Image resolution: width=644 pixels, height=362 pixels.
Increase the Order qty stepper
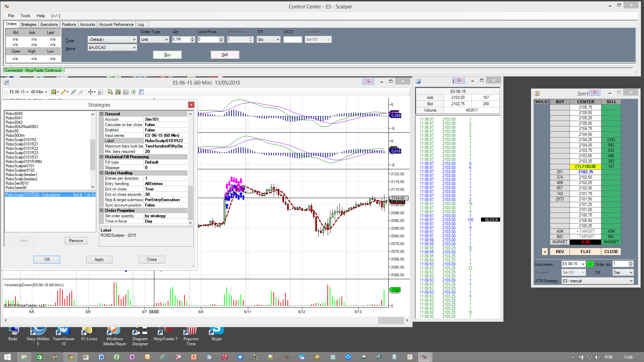click(x=631, y=262)
